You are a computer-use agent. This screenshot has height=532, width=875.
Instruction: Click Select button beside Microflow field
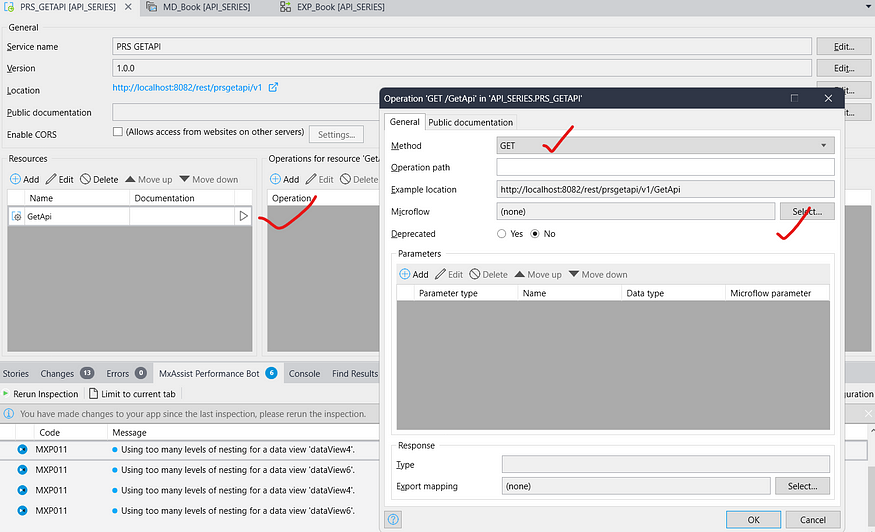(x=804, y=211)
